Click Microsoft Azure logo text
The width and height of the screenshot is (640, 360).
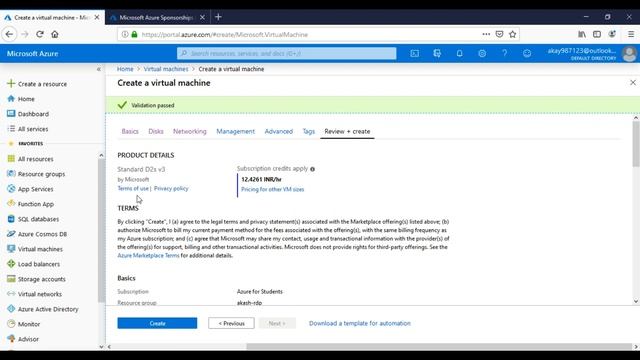point(33,53)
